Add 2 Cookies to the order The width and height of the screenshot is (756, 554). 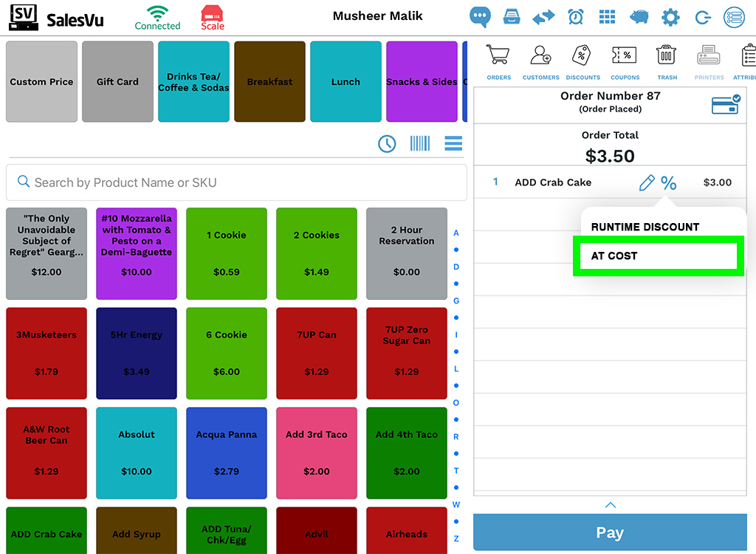(317, 254)
